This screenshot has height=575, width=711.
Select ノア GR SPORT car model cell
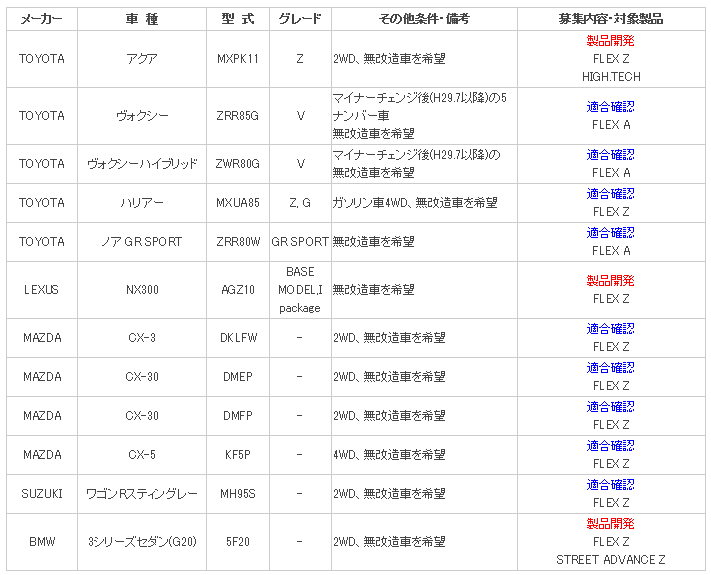[x=142, y=242]
